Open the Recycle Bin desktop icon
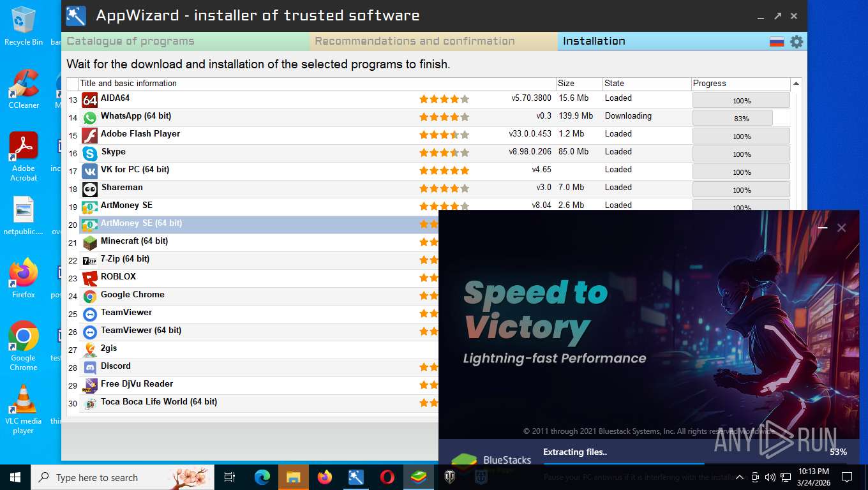Screen dimensions: 868x490 [24, 26]
